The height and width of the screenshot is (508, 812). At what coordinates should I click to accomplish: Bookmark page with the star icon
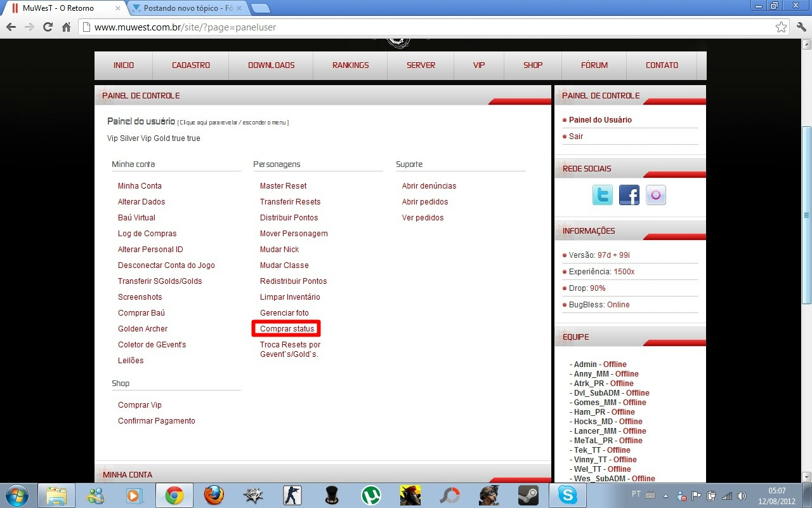click(x=781, y=27)
